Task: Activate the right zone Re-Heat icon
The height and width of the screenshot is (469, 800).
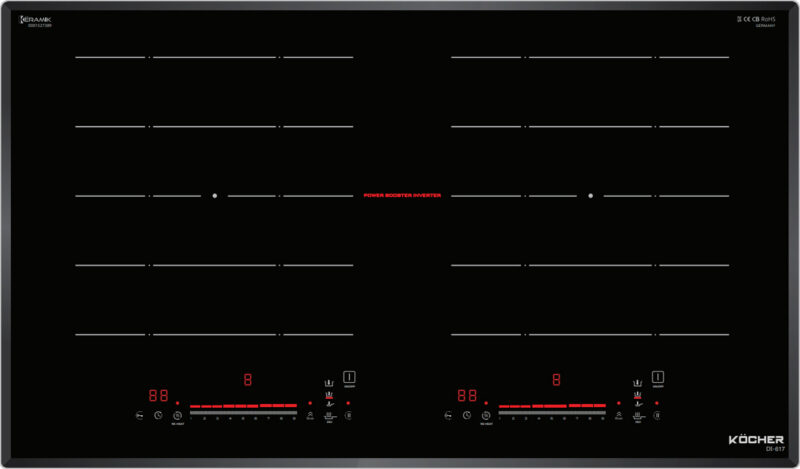Action: [486, 415]
